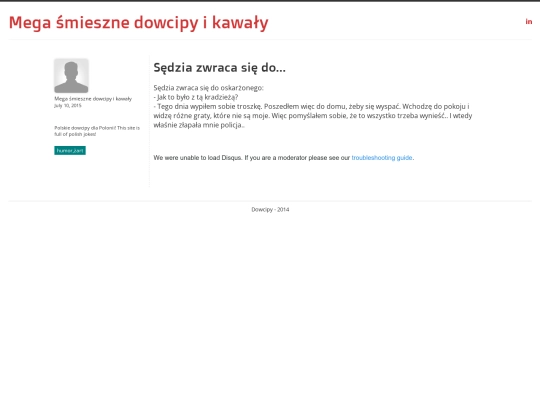Click the LinkedIn 'in' icon
Screen dimensions: 540x405
pyautogui.click(x=529, y=22)
